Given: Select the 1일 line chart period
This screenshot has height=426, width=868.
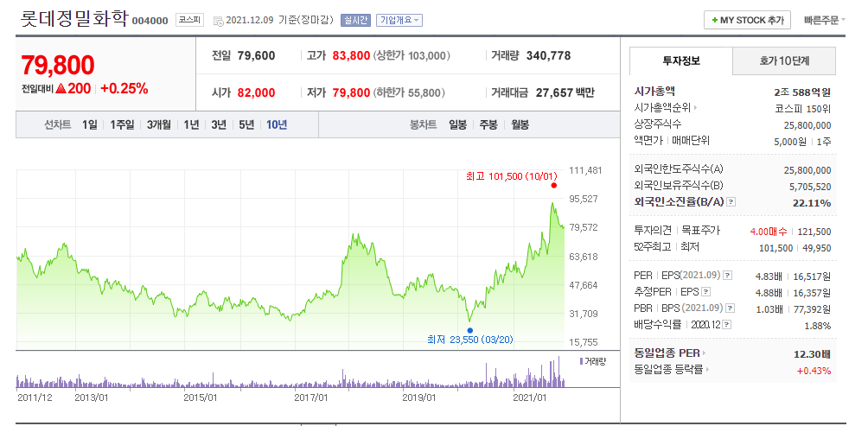Looking at the screenshot, I should 89,124.
